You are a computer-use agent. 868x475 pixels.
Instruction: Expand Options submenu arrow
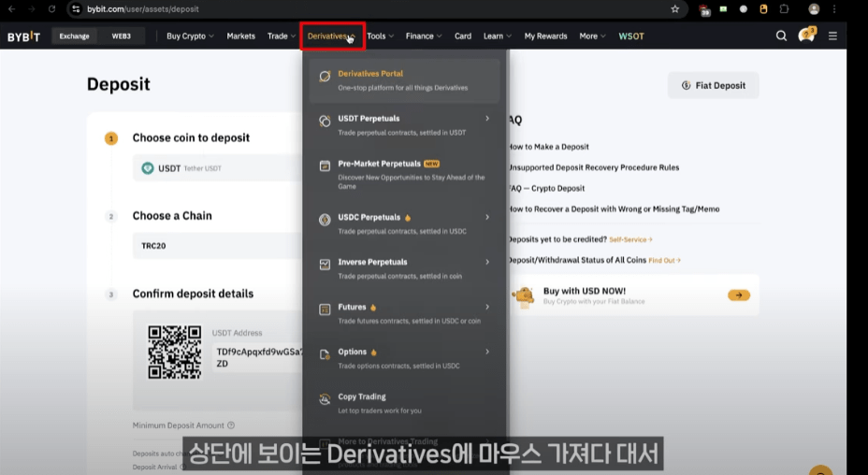click(x=487, y=352)
